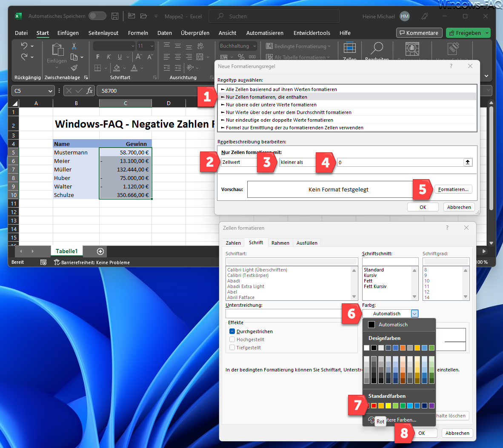This screenshot has height=448, width=503.
Task: Click OK in Zellen formatieren dialog
Action: [x=422, y=433]
